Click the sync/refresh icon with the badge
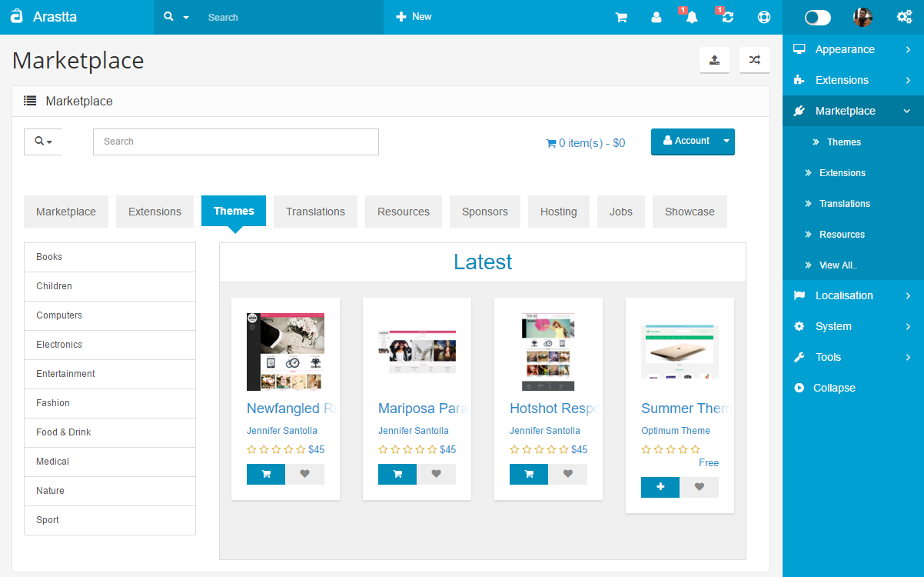The width and height of the screenshot is (924, 577). click(726, 17)
